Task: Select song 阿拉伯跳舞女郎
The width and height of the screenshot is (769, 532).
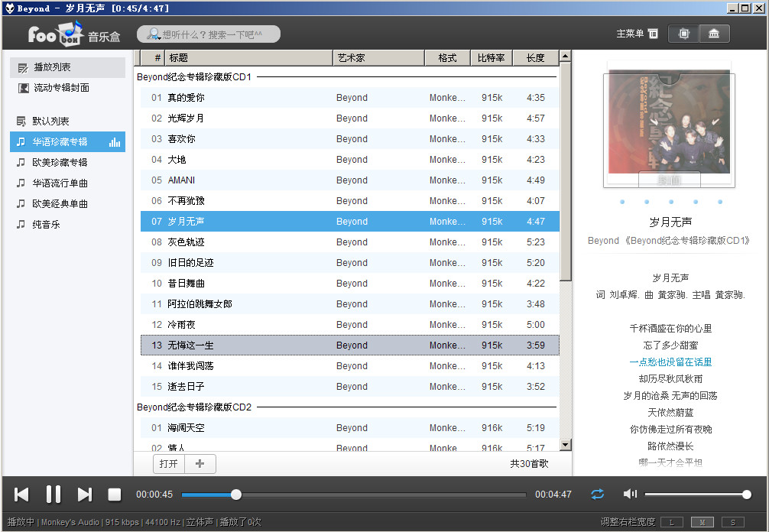Action: [x=349, y=303]
